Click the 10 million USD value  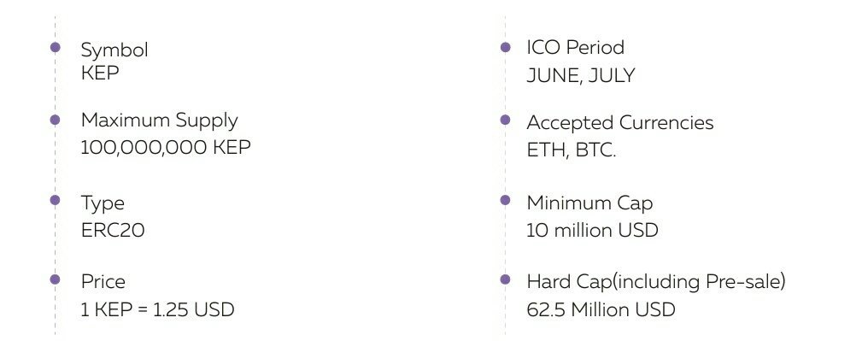click(x=592, y=230)
